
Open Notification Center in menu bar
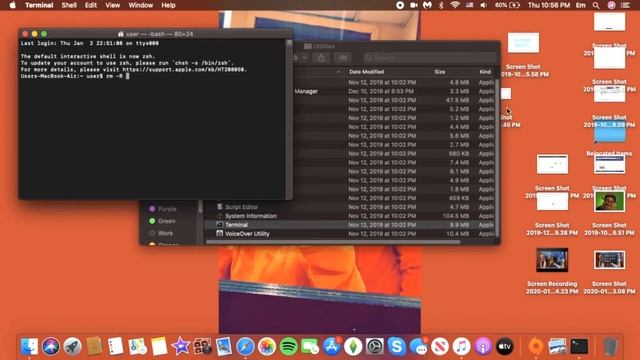click(x=625, y=5)
